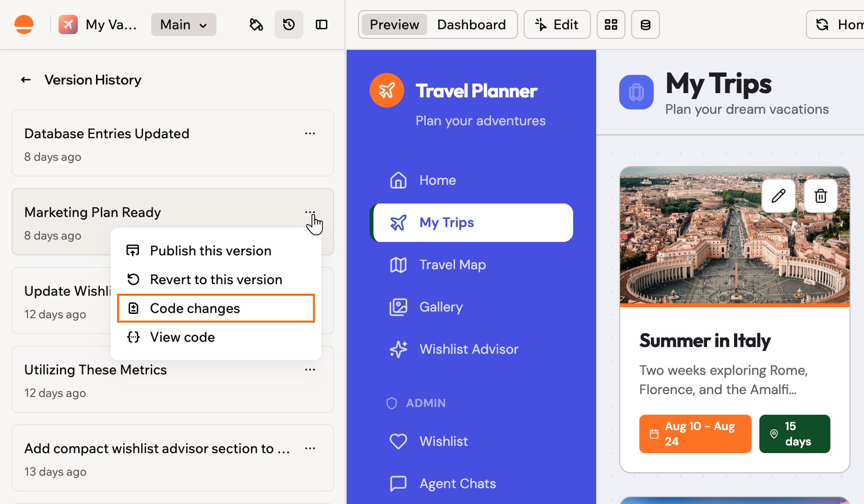Click the orange home logo icon
864x504 pixels.
pyautogui.click(x=24, y=24)
